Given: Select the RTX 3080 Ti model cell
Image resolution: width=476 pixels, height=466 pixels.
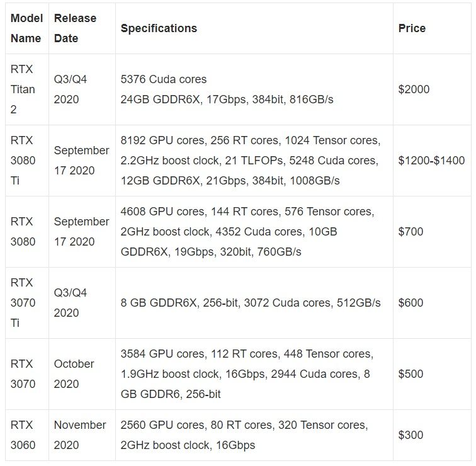Looking at the screenshot, I should [23, 161].
